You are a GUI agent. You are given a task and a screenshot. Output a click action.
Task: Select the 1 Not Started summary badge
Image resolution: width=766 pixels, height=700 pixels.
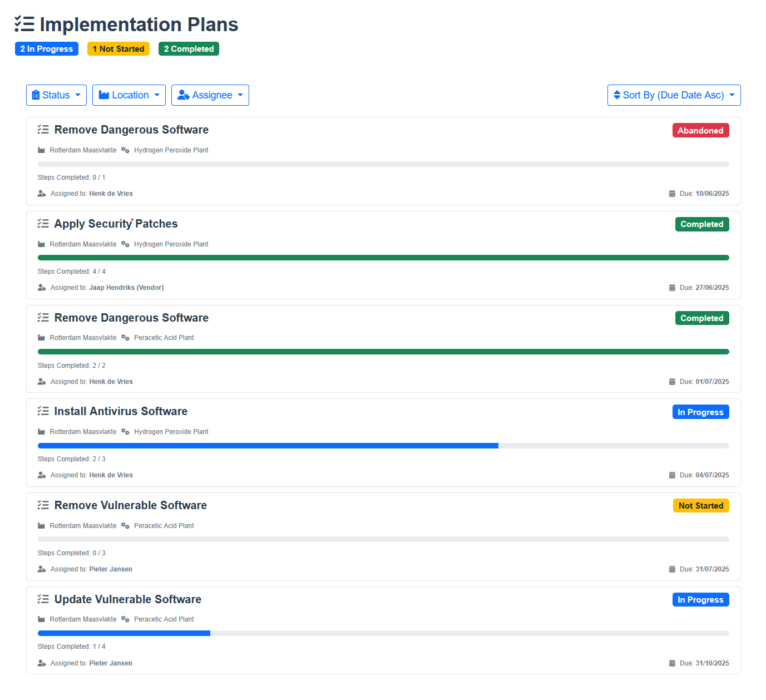click(118, 49)
